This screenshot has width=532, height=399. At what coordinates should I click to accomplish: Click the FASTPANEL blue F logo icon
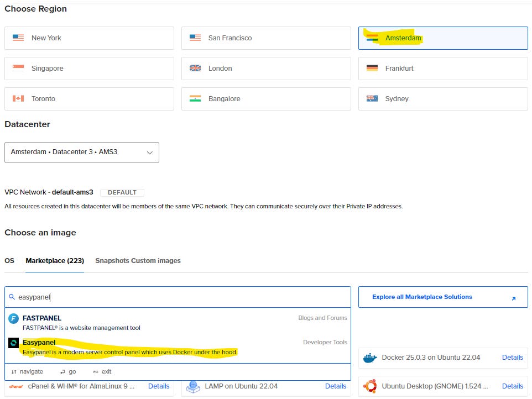pos(14,319)
